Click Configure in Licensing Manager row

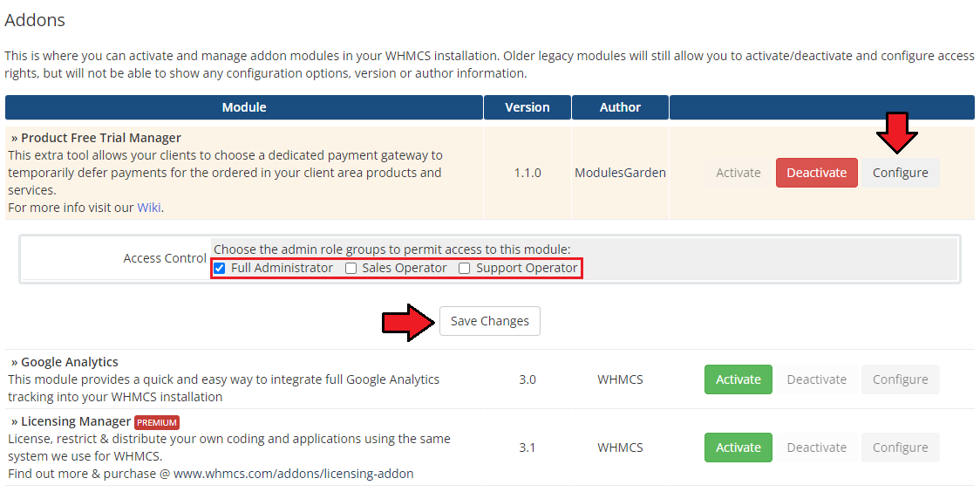pyautogui.click(x=900, y=448)
